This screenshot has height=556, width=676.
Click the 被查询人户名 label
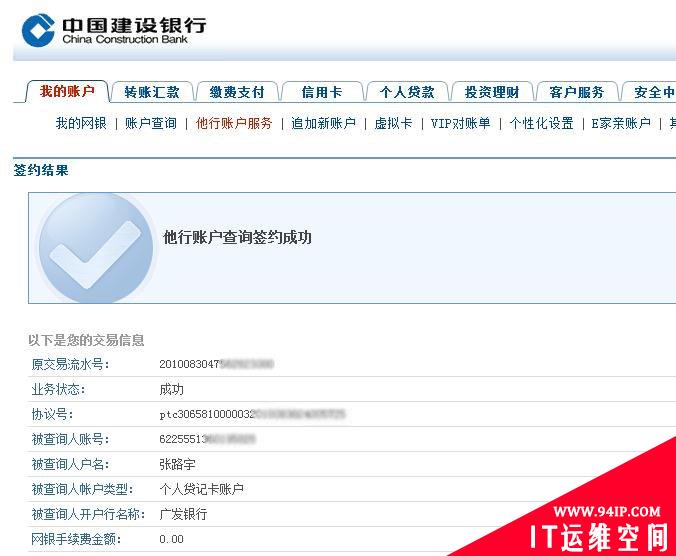[70, 464]
